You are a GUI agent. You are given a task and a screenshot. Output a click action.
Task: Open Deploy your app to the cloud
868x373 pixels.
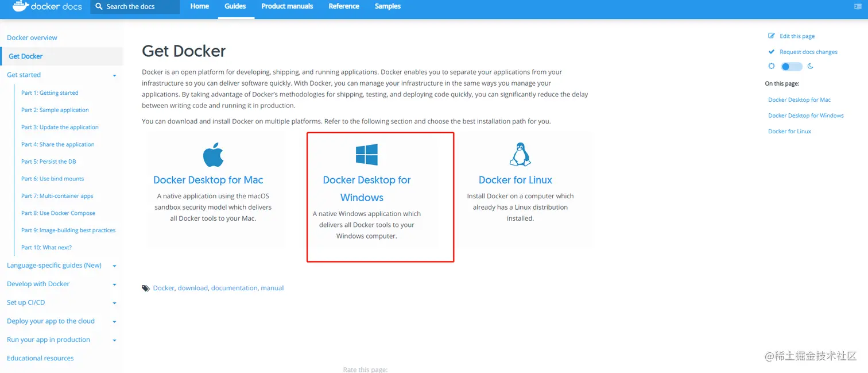pyautogui.click(x=51, y=321)
